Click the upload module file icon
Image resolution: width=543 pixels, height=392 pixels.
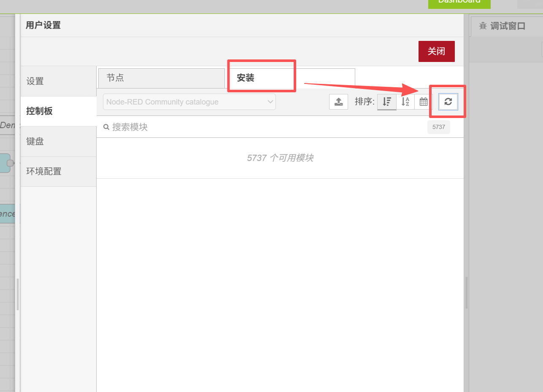pos(338,102)
